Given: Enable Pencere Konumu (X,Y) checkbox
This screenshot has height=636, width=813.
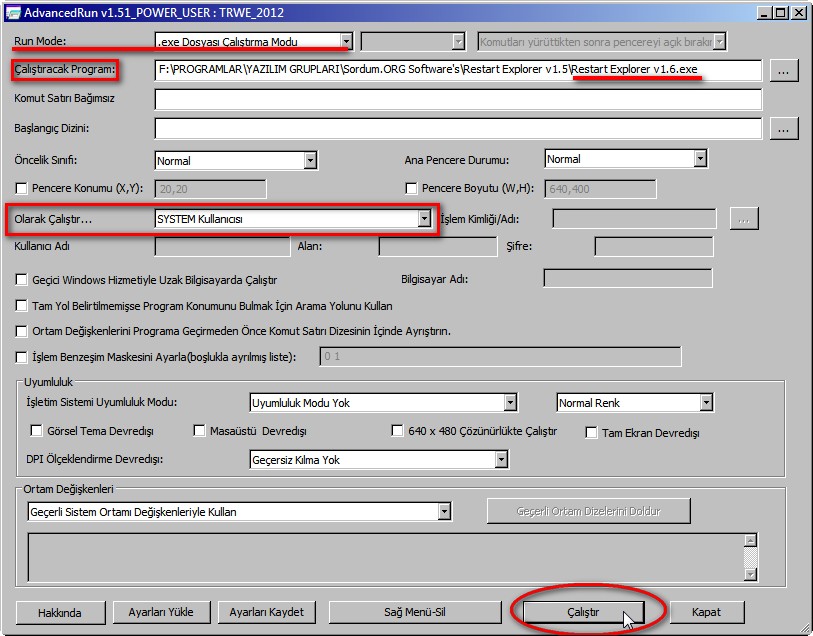Looking at the screenshot, I should (x=21, y=188).
